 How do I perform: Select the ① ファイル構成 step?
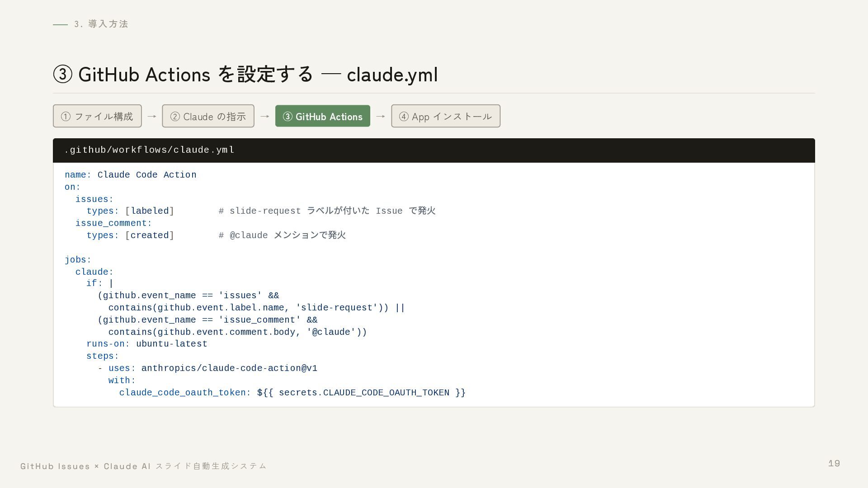[x=97, y=116]
